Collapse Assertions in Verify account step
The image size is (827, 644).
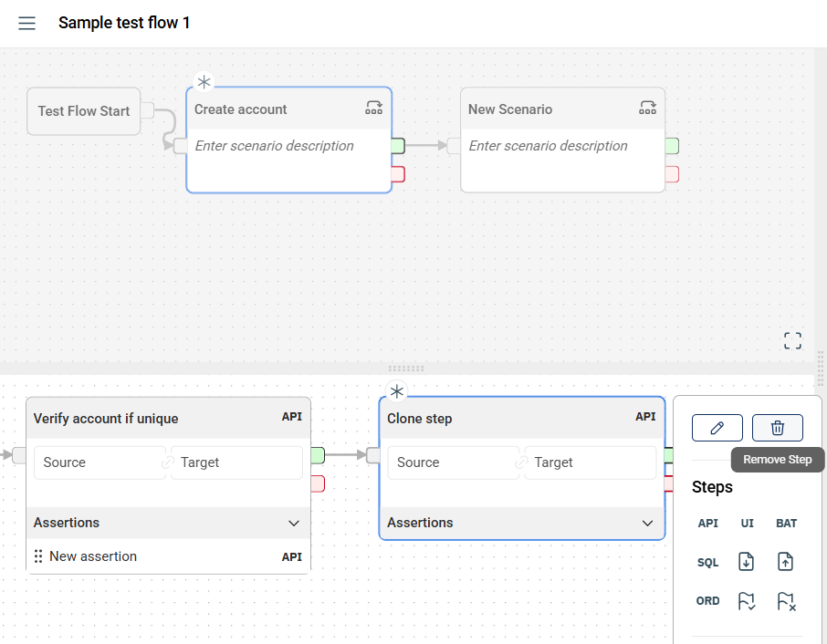(x=294, y=524)
